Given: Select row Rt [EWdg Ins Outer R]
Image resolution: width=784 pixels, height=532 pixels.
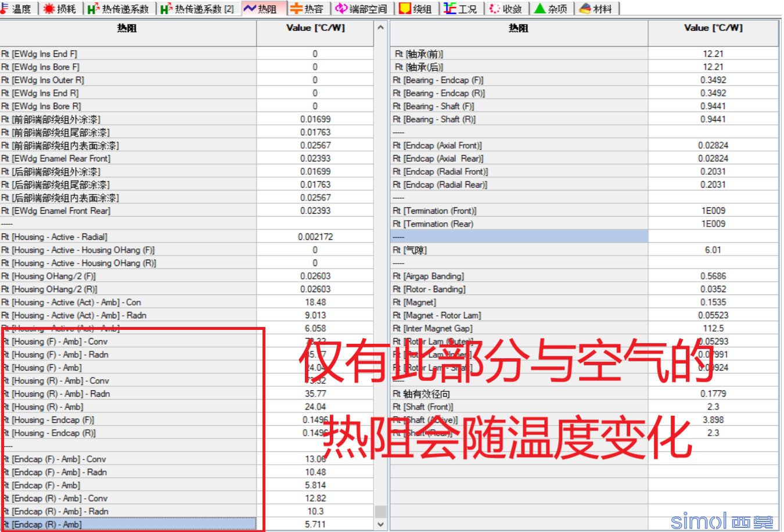Looking at the screenshot, I should tap(128, 80).
